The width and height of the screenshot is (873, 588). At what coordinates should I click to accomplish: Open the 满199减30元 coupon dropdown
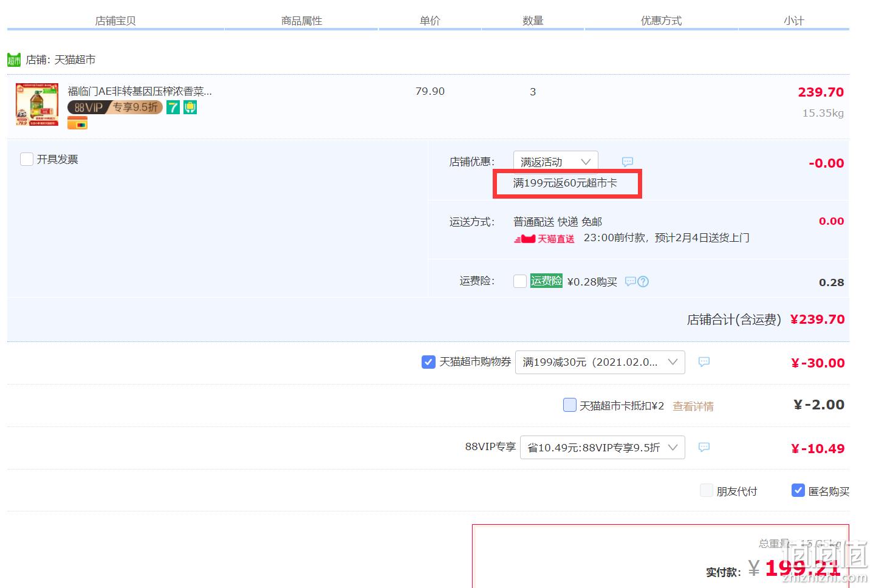pos(600,362)
